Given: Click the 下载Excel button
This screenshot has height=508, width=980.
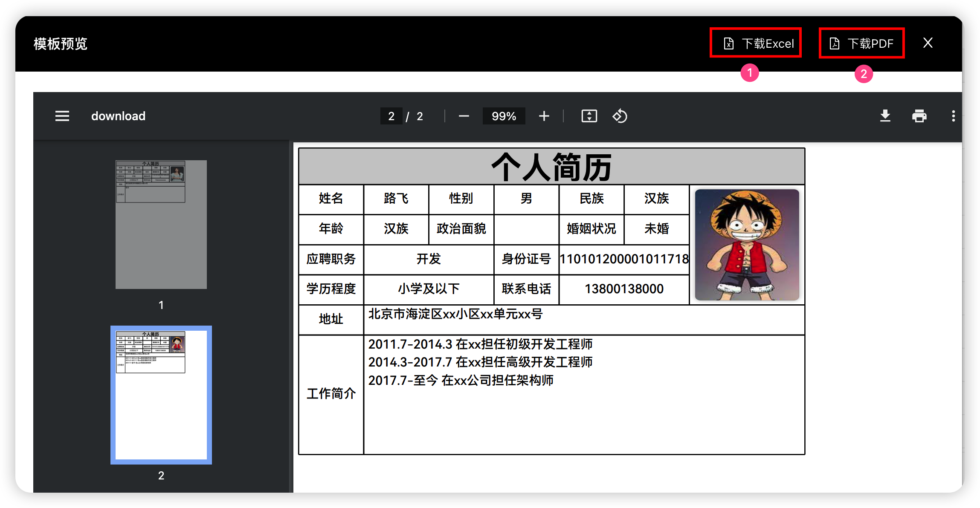Looking at the screenshot, I should [x=756, y=43].
